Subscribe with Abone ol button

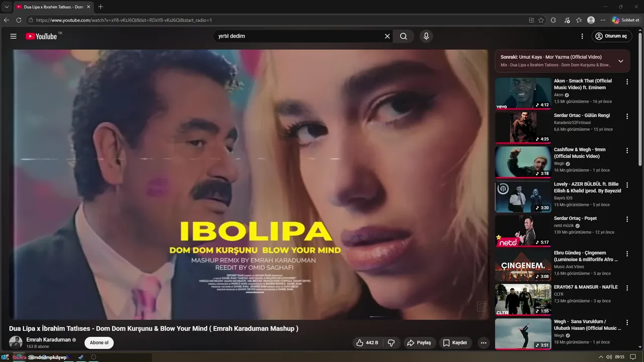pos(99,343)
